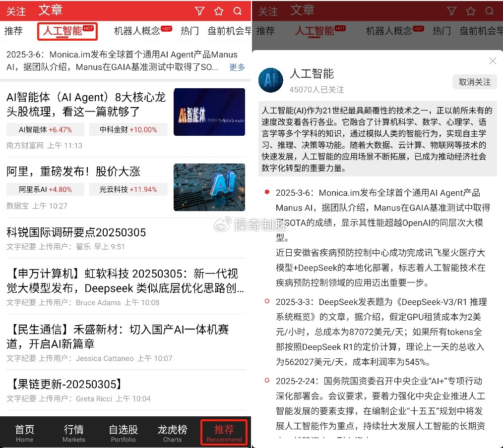503x448 pixels.
Task: Click uploader line with 翟乐
Action: coord(65,246)
